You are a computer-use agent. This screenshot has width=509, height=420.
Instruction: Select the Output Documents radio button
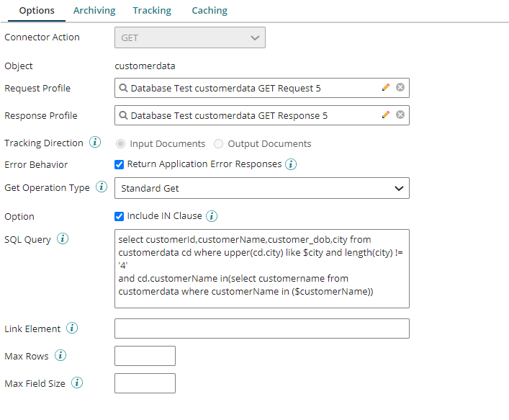[218, 144]
